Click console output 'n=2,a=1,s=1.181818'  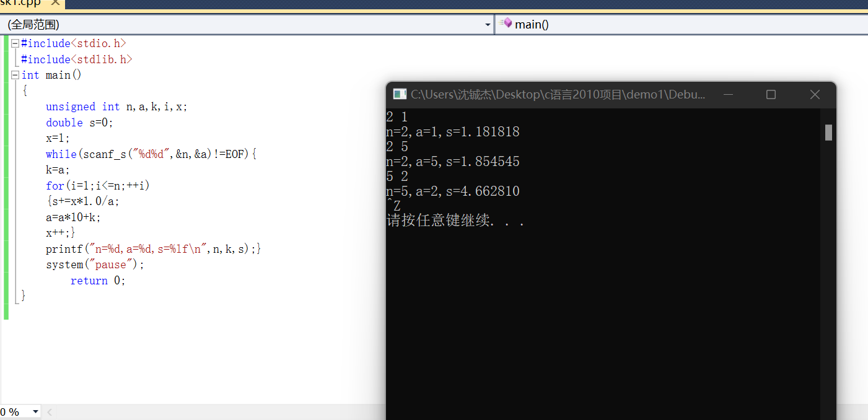coord(453,132)
